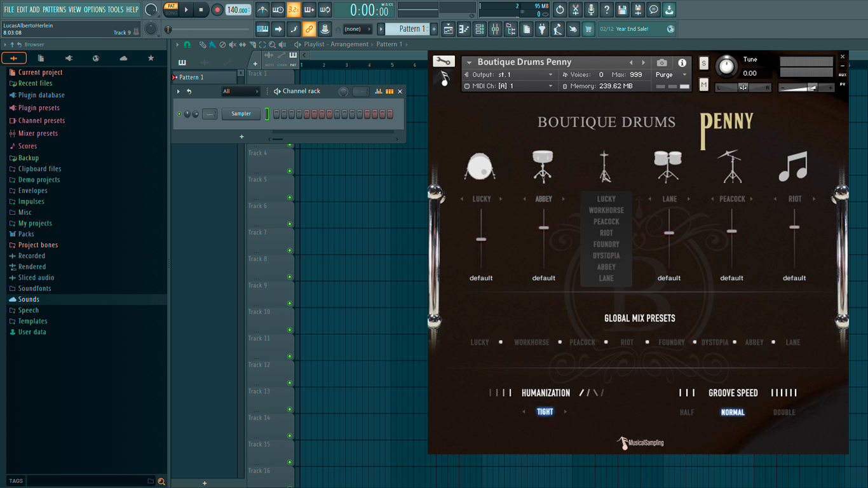This screenshot has height=488, width=868.
Task: Open the playlist view toolbar icon
Action: (449, 29)
